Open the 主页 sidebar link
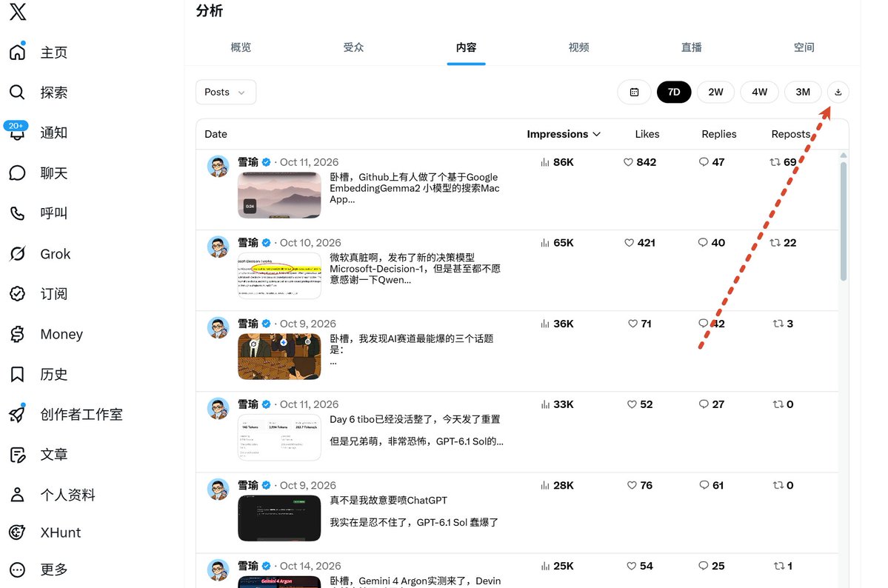Screen dimensions: 888x588 click(x=54, y=52)
